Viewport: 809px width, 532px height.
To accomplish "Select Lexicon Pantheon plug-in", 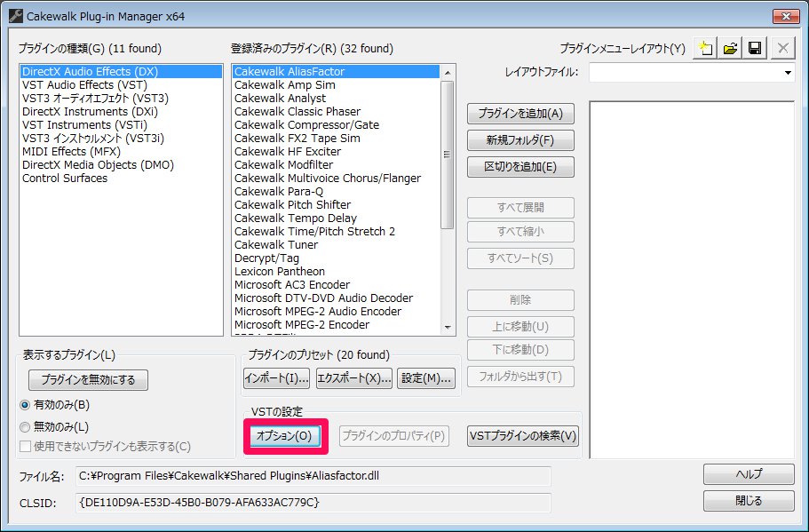I will click(x=337, y=272).
